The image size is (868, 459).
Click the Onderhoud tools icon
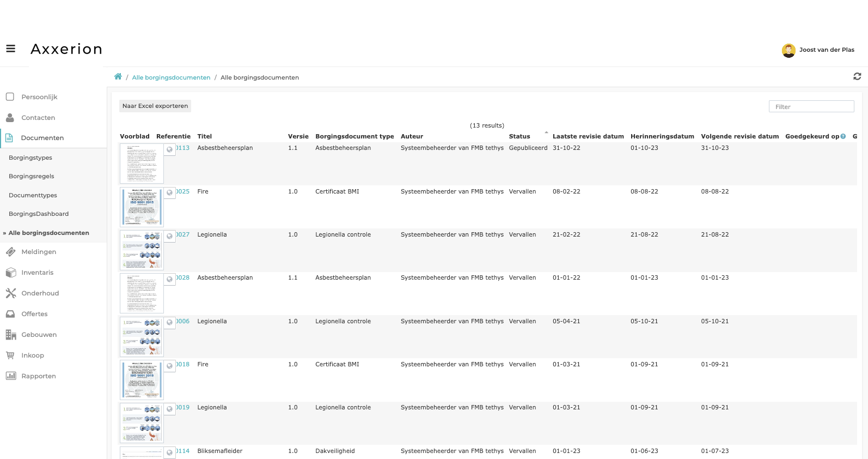click(x=10, y=293)
